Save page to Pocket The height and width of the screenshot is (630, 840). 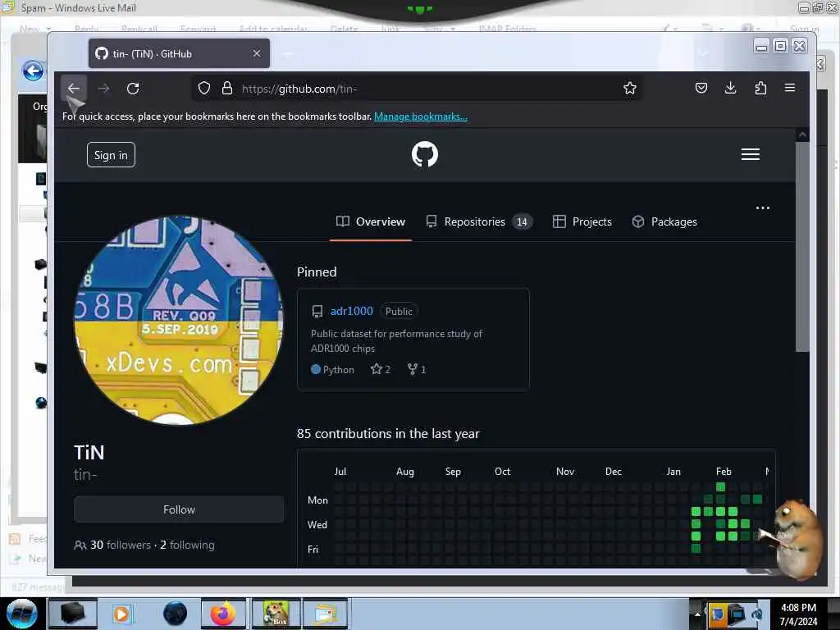click(x=701, y=88)
